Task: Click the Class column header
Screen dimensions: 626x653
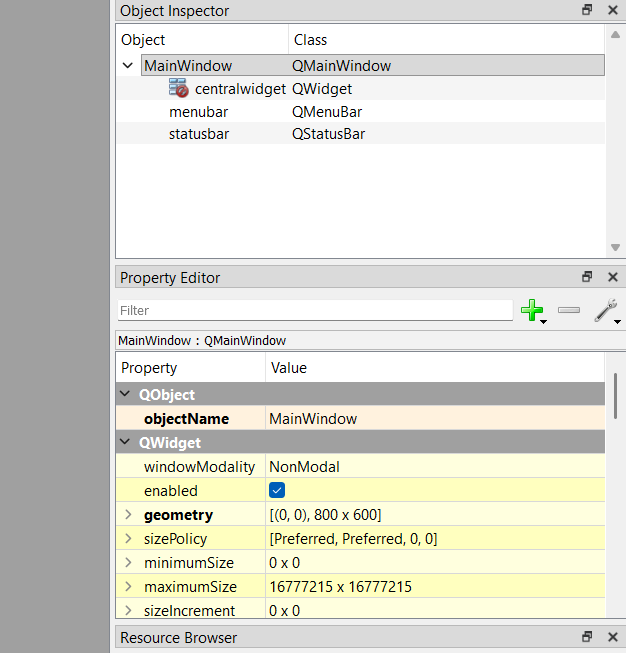Action: pyautogui.click(x=446, y=40)
